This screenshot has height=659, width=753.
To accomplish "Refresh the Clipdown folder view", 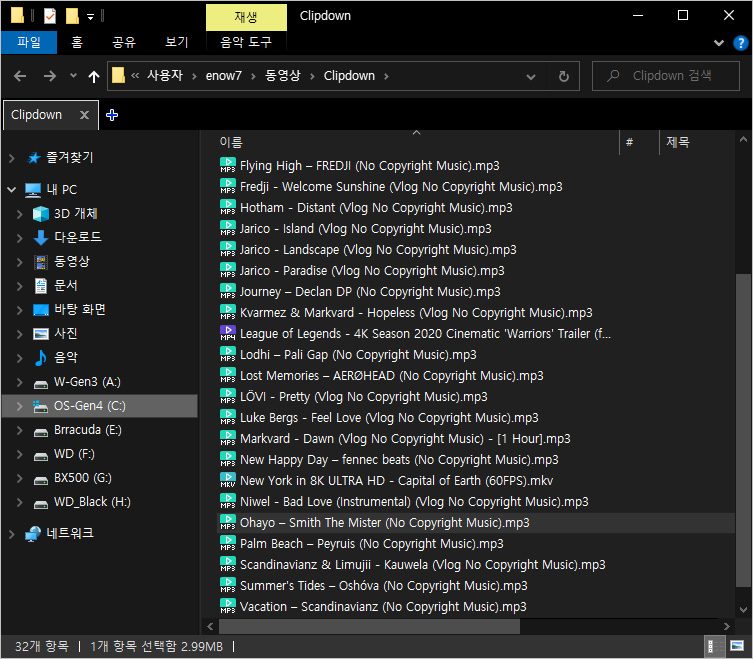I will click(564, 76).
